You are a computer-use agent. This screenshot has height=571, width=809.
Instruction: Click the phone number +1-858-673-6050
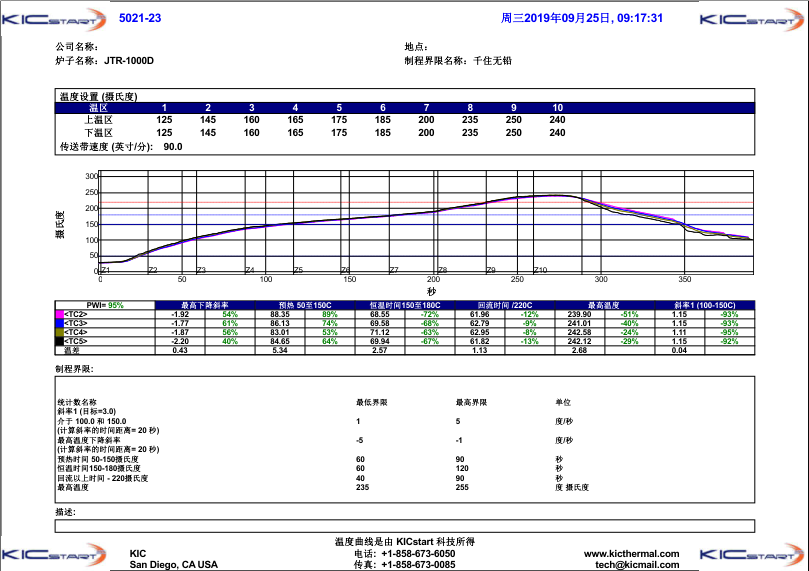pos(418,554)
